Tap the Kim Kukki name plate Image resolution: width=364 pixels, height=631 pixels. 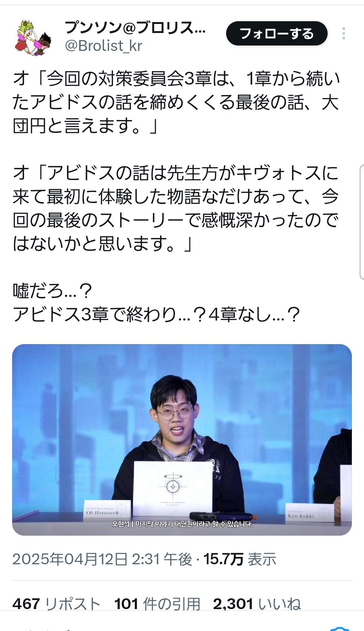(305, 513)
